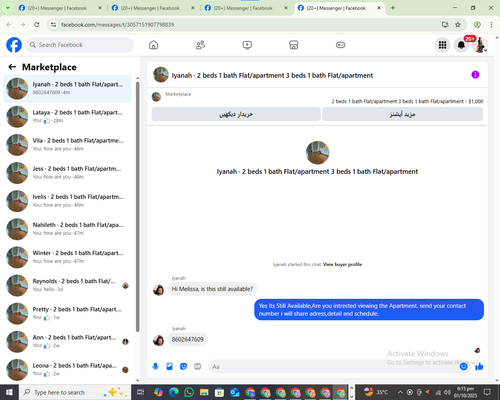Screen dimensions: 500x400
Task: Open the Vila conversation
Action: (67, 144)
